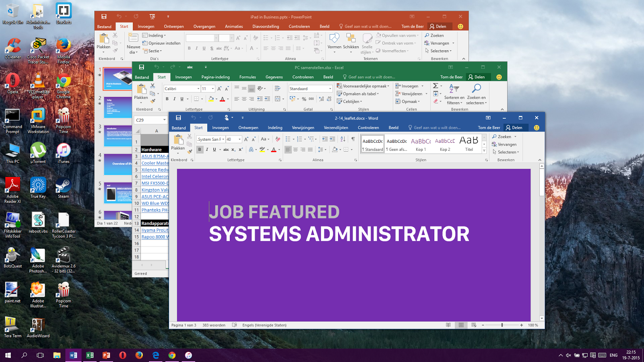The height and width of the screenshot is (362, 644).
Task: Select the Format Painter in the Word ribbon
Action: [189, 151]
